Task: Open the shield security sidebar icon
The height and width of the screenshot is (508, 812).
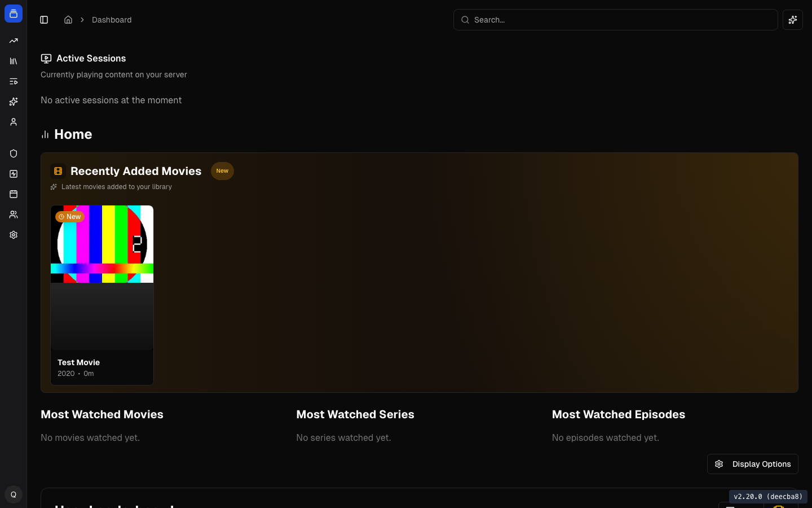Action: [x=14, y=154]
